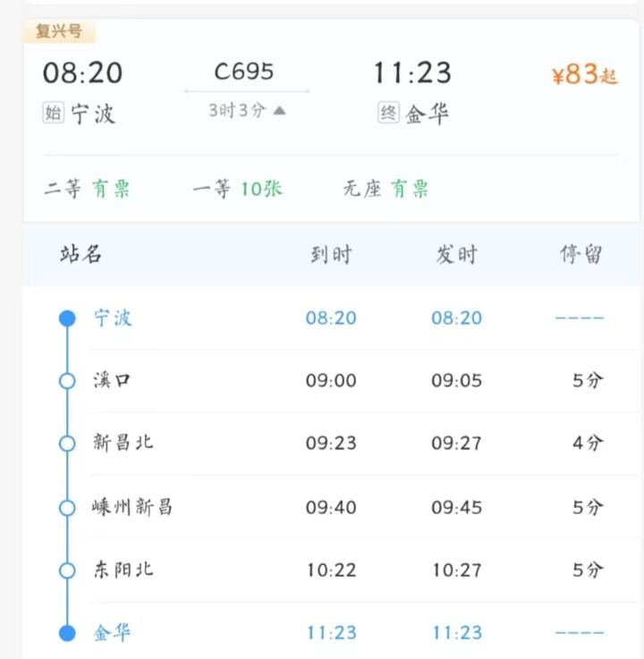Open 宁波 station in stop list
644x659 pixels.
114,317
